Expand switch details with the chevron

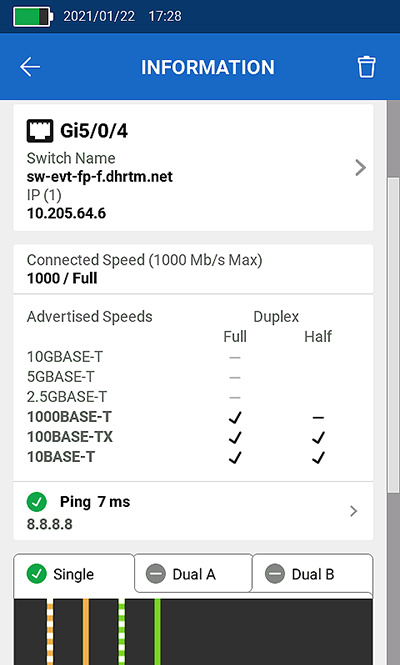(360, 168)
